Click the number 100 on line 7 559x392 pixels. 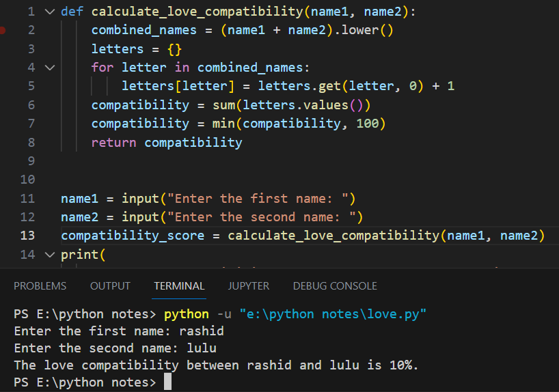click(x=367, y=124)
